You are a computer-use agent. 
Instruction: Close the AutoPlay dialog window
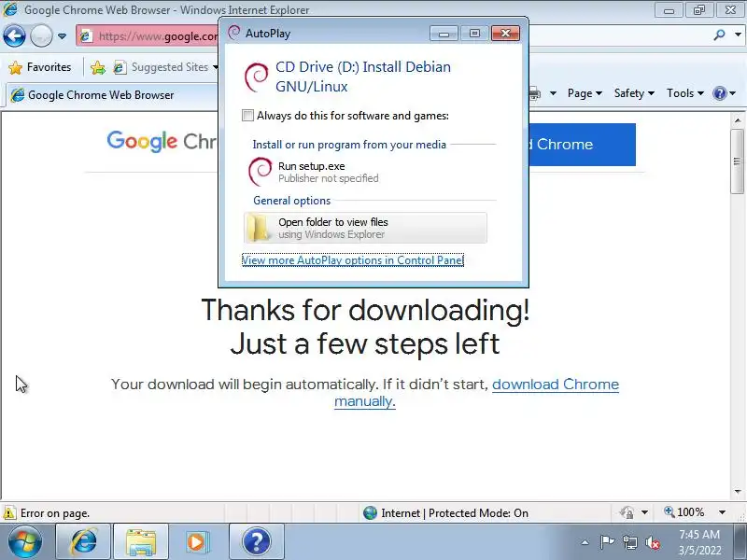click(505, 34)
